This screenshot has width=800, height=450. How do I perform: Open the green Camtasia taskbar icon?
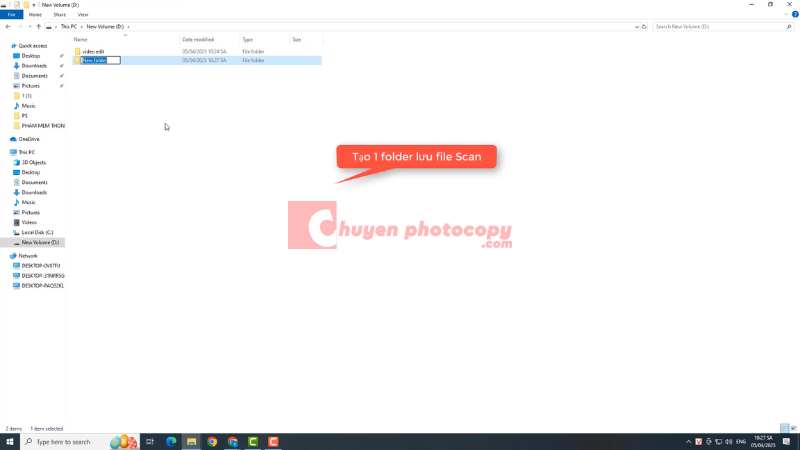coord(253,442)
